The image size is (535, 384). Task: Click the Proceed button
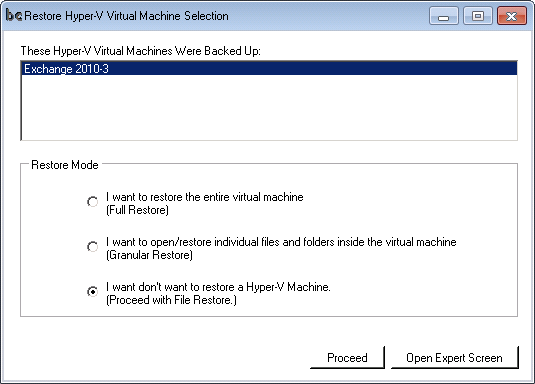[x=347, y=357]
